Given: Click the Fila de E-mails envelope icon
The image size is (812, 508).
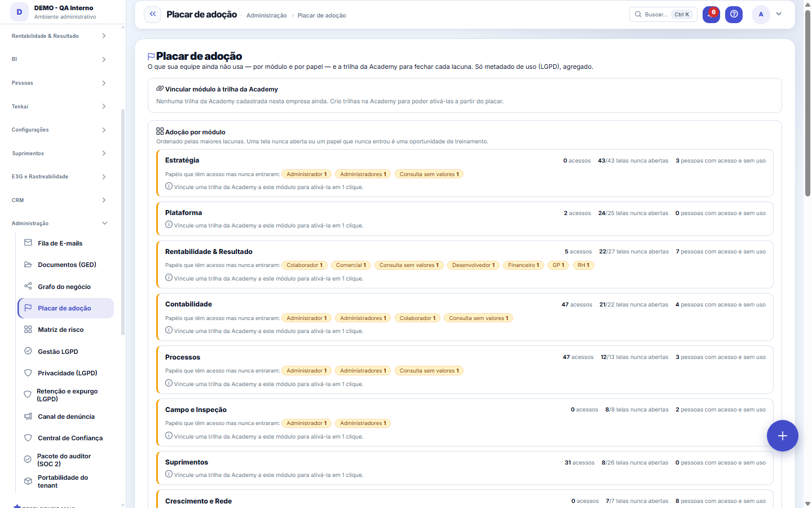Looking at the screenshot, I should [x=28, y=243].
